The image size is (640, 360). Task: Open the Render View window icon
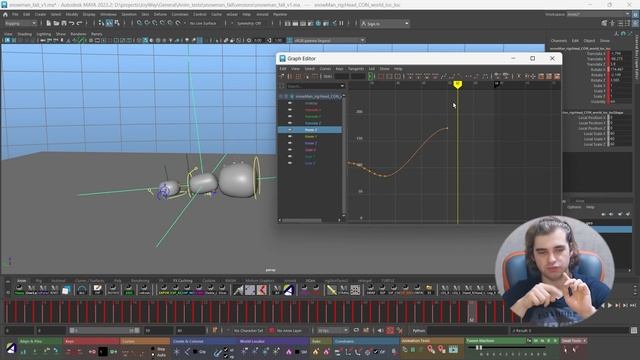tap(288, 23)
